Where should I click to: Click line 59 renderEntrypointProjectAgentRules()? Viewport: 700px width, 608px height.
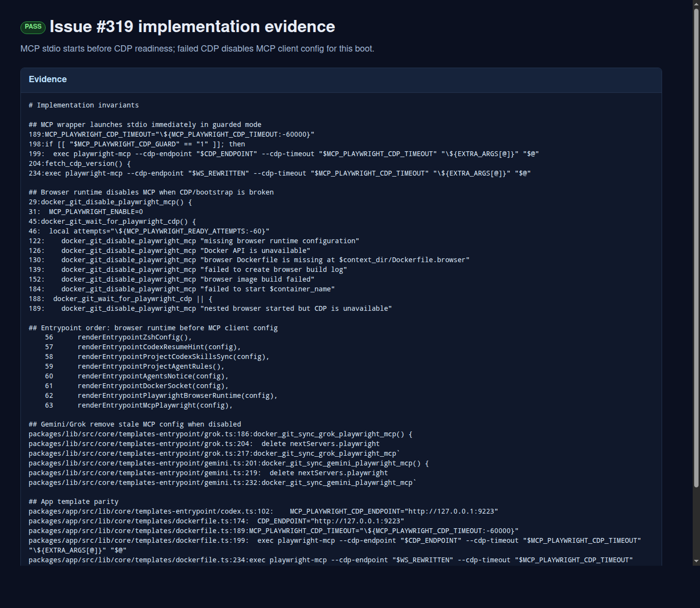point(135,367)
